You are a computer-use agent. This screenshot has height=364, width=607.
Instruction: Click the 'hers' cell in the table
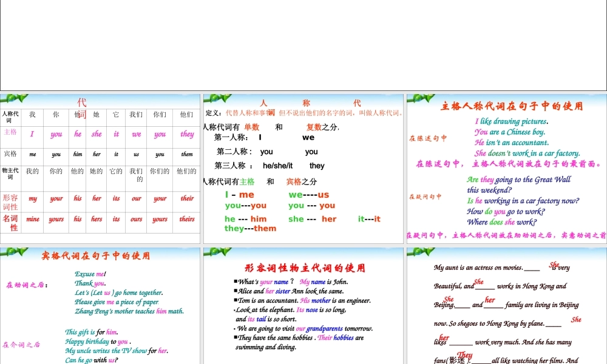[97, 220]
